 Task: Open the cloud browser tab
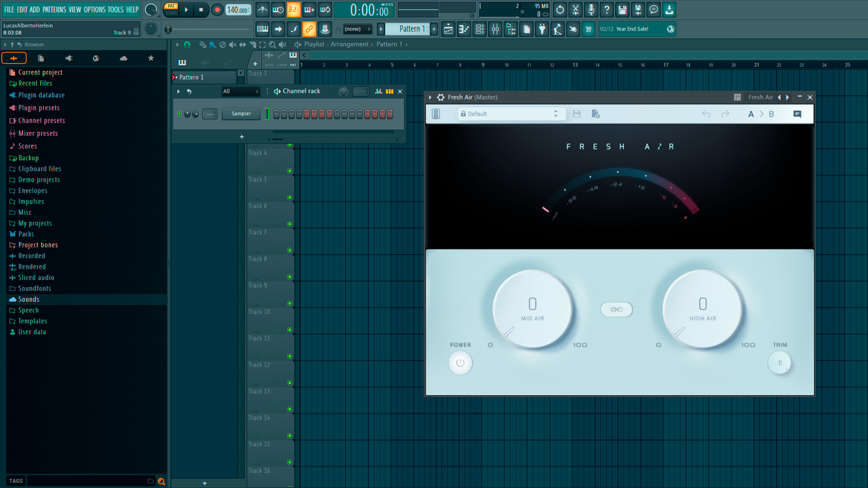pos(123,58)
